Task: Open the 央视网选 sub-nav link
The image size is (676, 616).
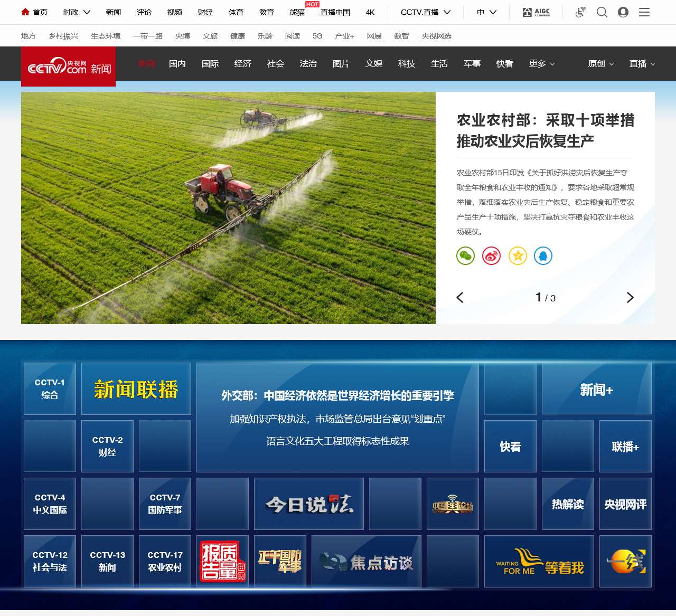Action: 437,36
